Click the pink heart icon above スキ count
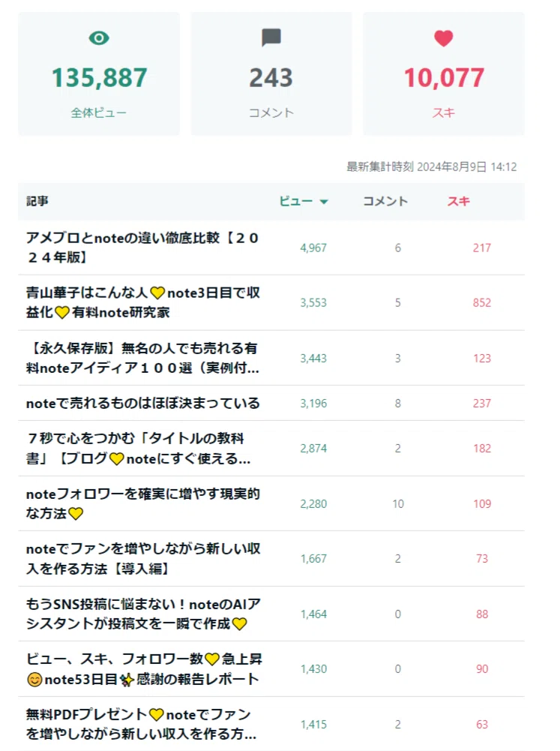Image resolution: width=560 pixels, height=751 pixels. [x=444, y=38]
